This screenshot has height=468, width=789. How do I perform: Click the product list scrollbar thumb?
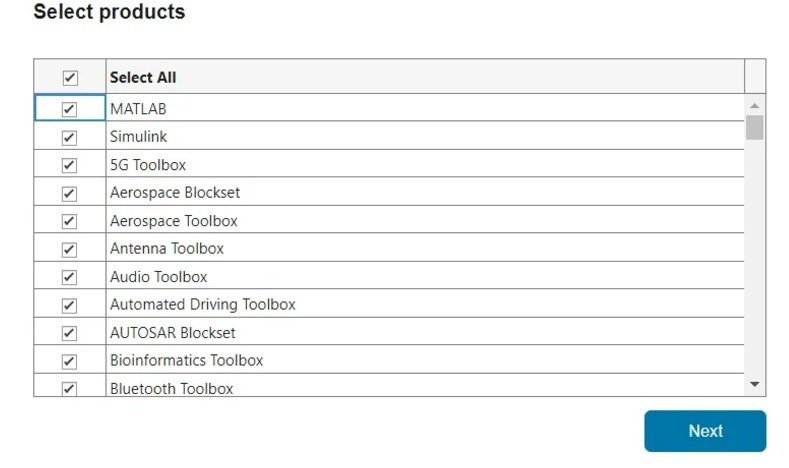pyautogui.click(x=755, y=128)
